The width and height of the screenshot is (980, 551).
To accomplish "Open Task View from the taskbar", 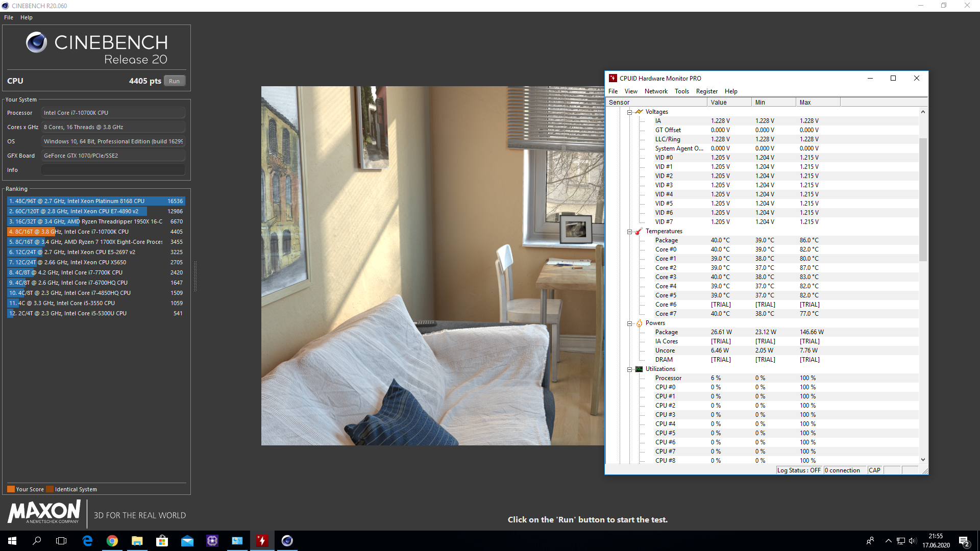I will [x=61, y=541].
